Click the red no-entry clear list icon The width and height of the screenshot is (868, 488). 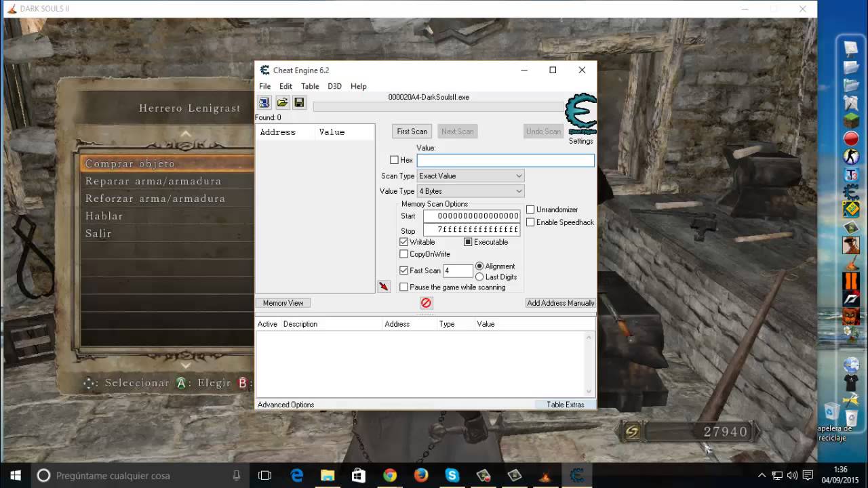tap(426, 303)
